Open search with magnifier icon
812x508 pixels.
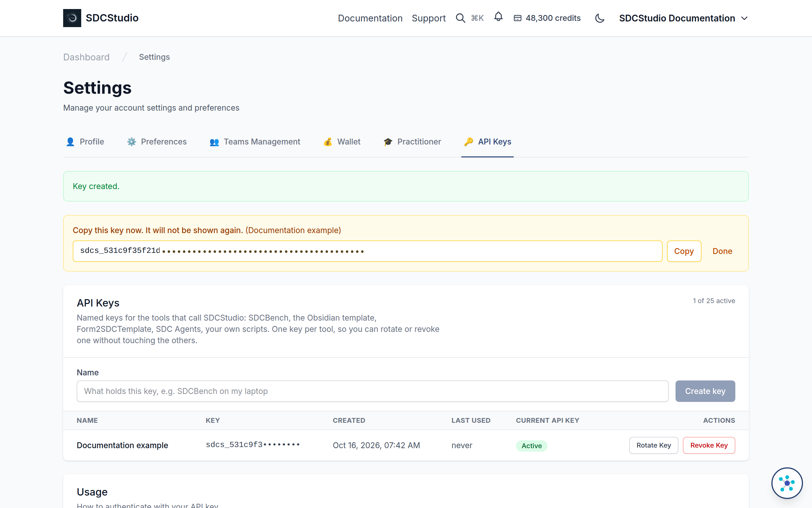tap(460, 18)
